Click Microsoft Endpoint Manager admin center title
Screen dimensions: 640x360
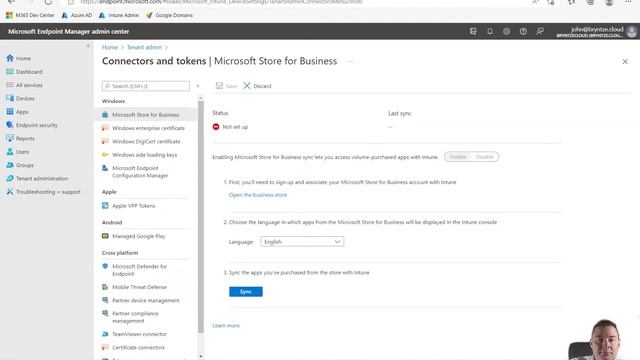[69, 31]
